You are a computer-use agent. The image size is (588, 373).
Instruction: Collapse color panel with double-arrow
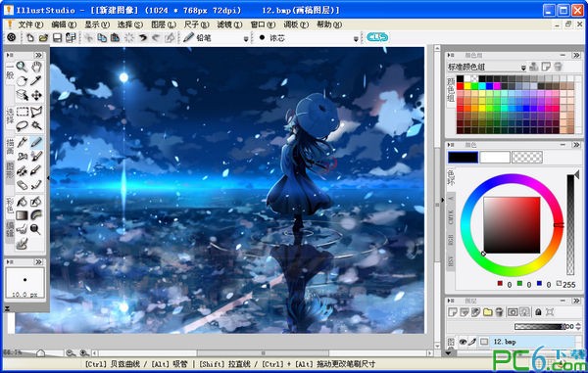[x=576, y=145]
